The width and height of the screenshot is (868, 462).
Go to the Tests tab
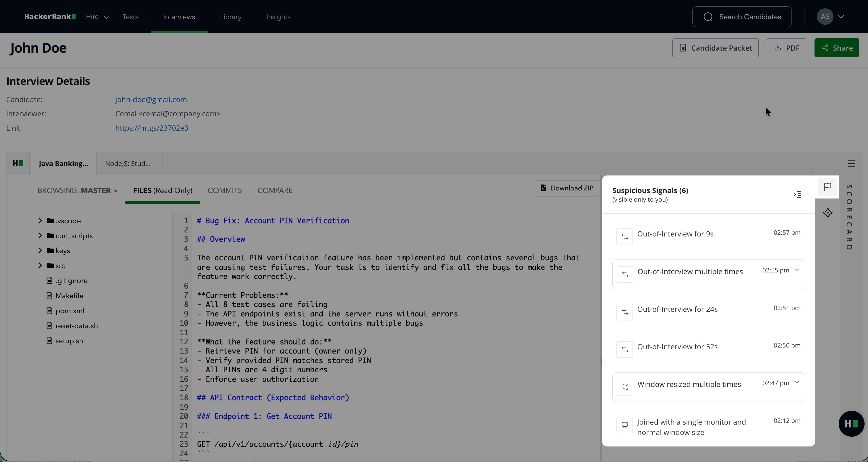click(130, 16)
